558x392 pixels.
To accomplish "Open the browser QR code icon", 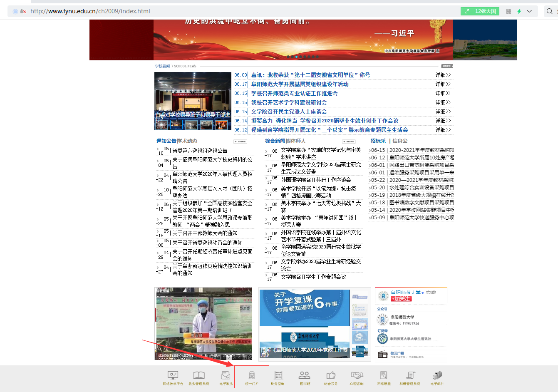I will (508, 11).
